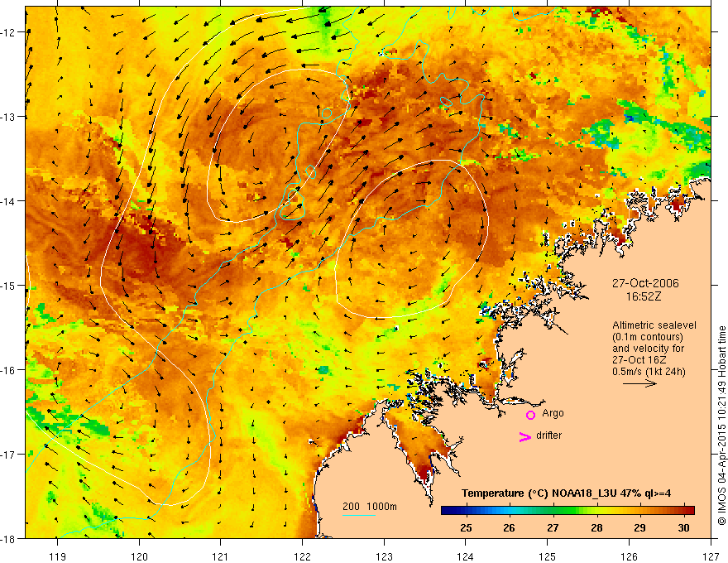Click the latitude axis label -14
728x563 pixels.
click(8, 201)
